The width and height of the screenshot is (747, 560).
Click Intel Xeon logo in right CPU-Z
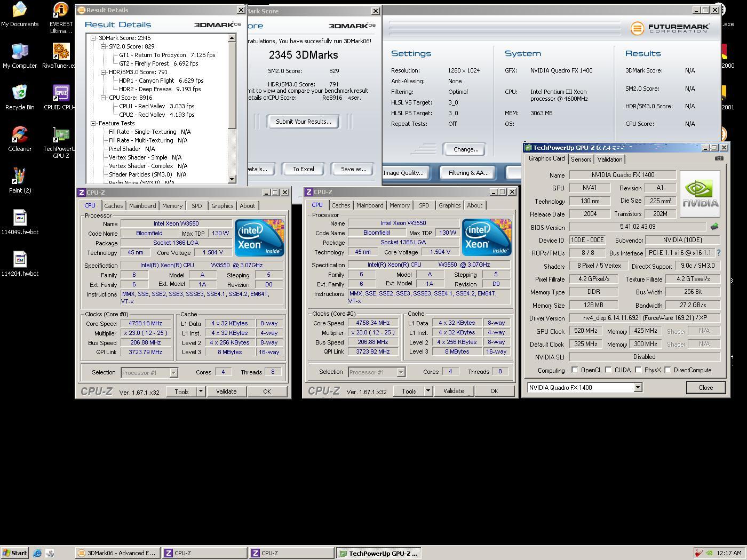(487, 237)
